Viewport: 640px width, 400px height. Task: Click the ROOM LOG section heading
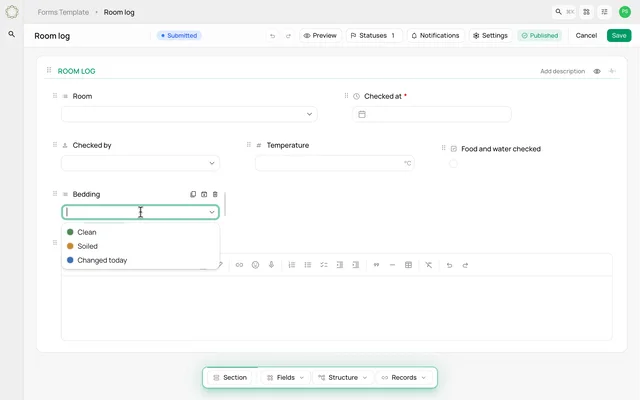pyautogui.click(x=76, y=71)
